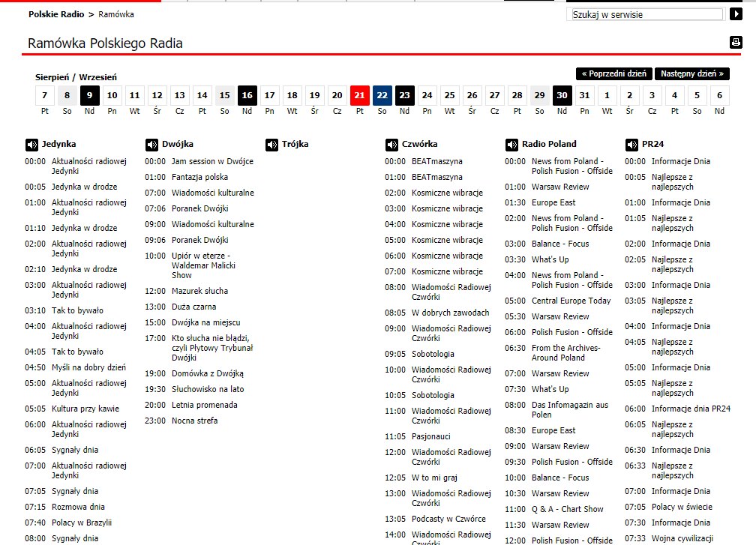Viewport: 756px width, 545px height.
Task: Click the Czwórka speaker icon
Action: (x=391, y=145)
